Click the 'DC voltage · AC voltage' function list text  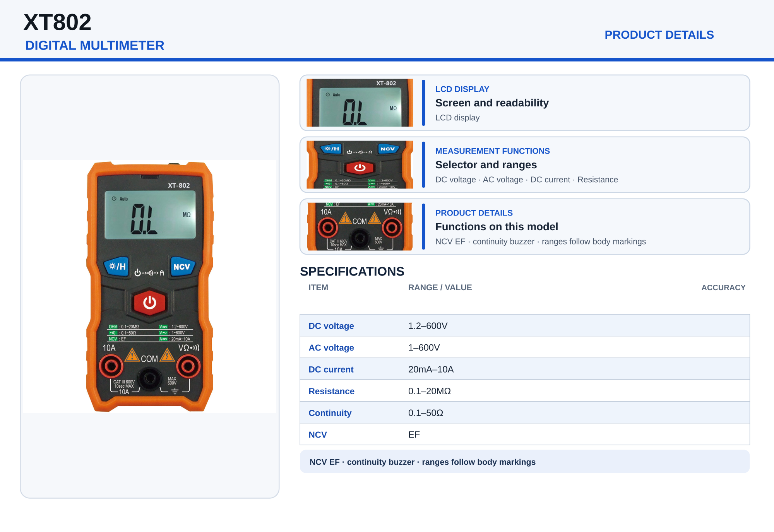(526, 180)
